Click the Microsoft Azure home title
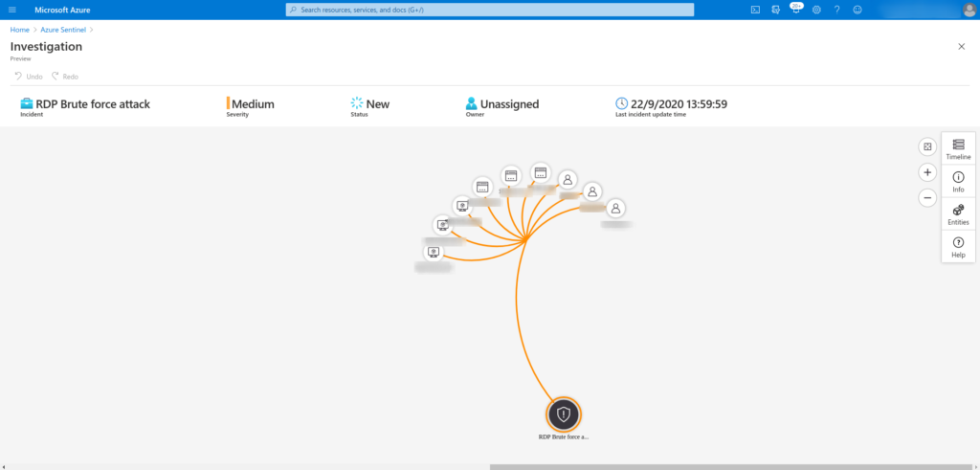The height and width of the screenshot is (470, 980). coord(62,10)
